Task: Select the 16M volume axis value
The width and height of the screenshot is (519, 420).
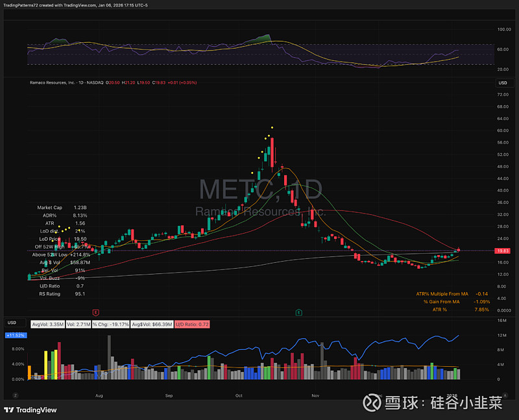Action: [502, 320]
